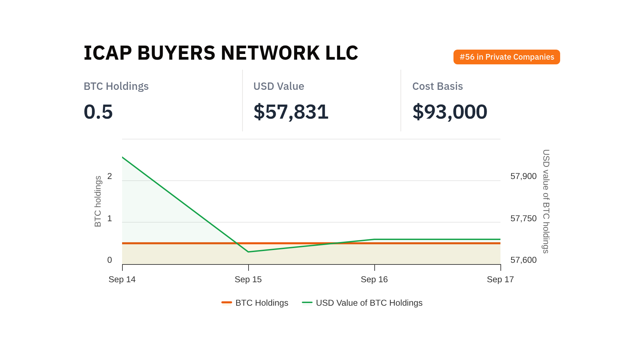The image size is (644, 362).
Task: Select the Sep 14 x-axis label
Action: (122, 280)
